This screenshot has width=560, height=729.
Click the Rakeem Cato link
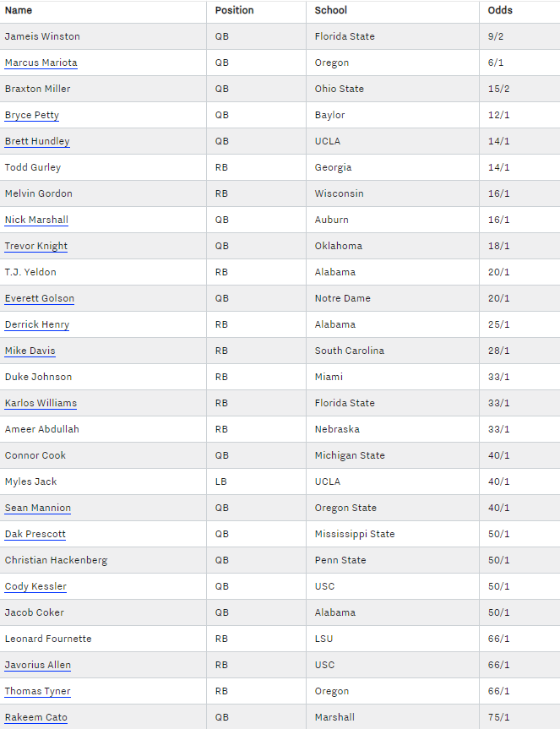[35, 717]
